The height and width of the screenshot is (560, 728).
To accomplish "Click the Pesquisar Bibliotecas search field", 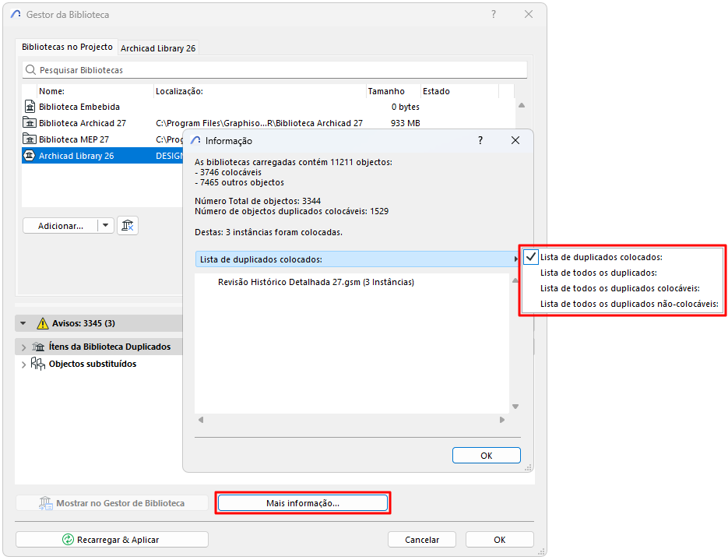I will click(274, 70).
